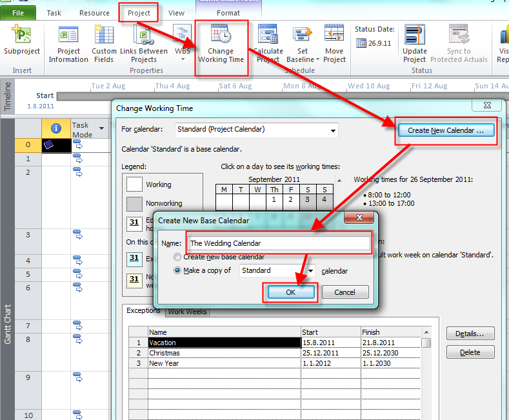Open the Resource ribbon tab
Image resolution: width=509 pixels, height=420 pixels.
point(94,13)
